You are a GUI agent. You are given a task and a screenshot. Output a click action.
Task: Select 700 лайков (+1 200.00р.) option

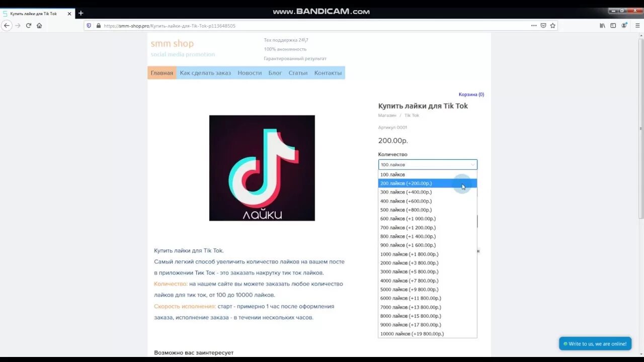(428, 228)
